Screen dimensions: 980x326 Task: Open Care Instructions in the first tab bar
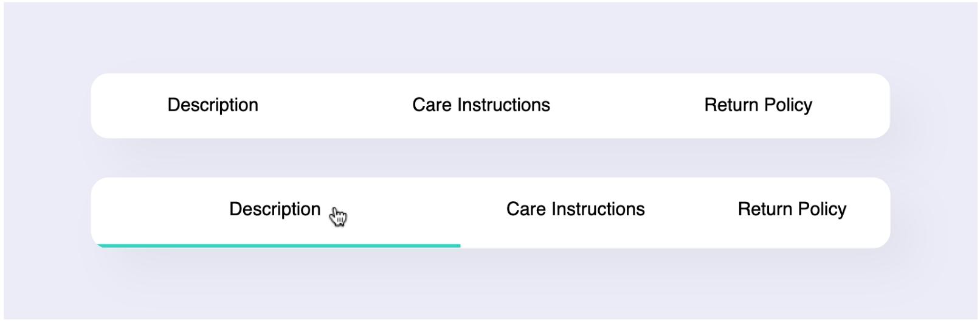tap(481, 105)
